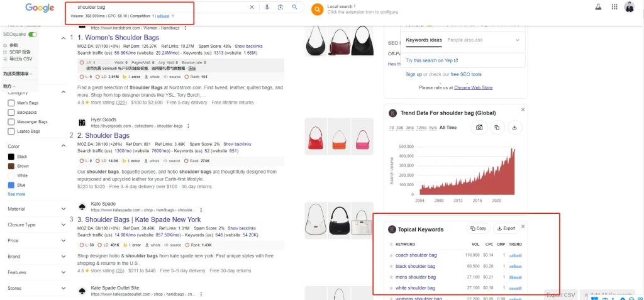The width and height of the screenshot is (644, 300).
Task: Download trend data with the download icon
Action: [515, 128]
